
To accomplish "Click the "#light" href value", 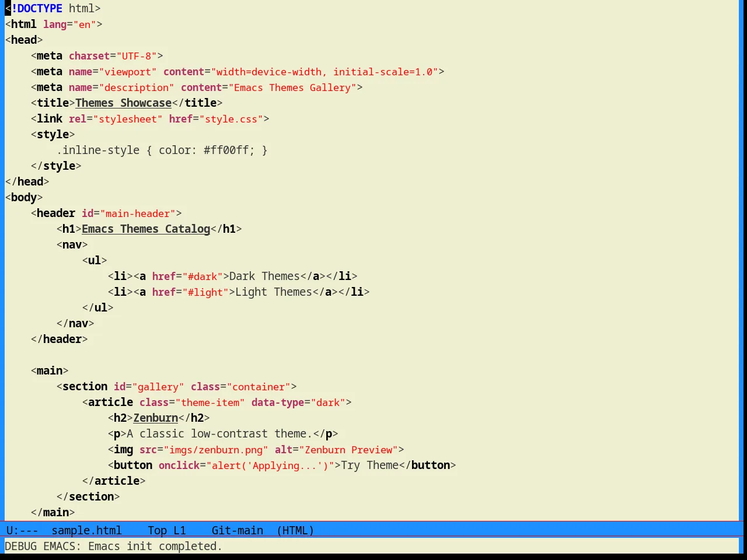I will (x=206, y=292).
